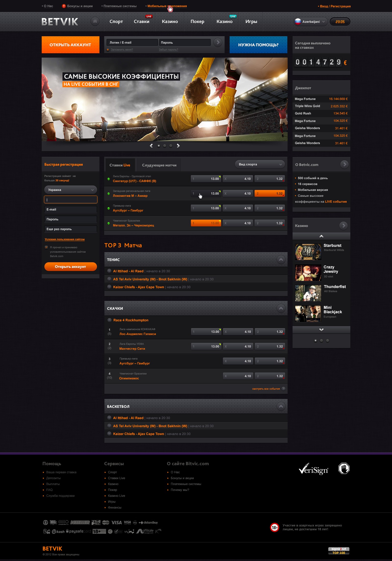Submit login with the arrow button

[x=218, y=42]
